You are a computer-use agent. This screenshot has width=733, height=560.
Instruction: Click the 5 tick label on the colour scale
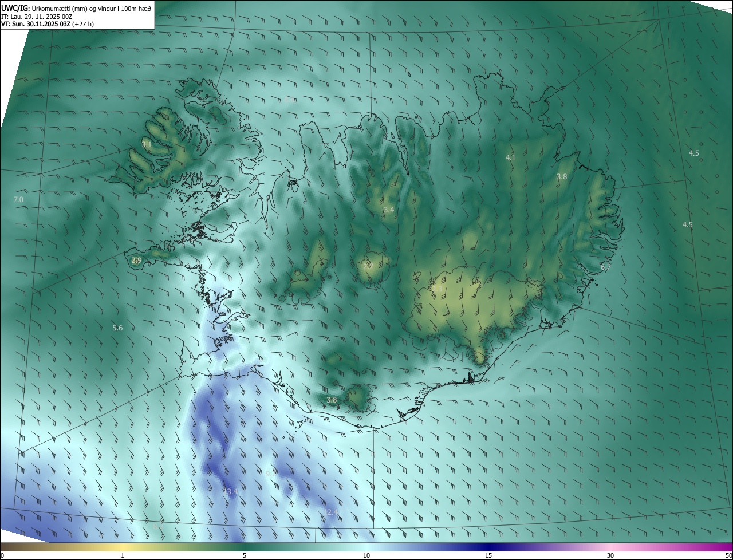(245, 555)
